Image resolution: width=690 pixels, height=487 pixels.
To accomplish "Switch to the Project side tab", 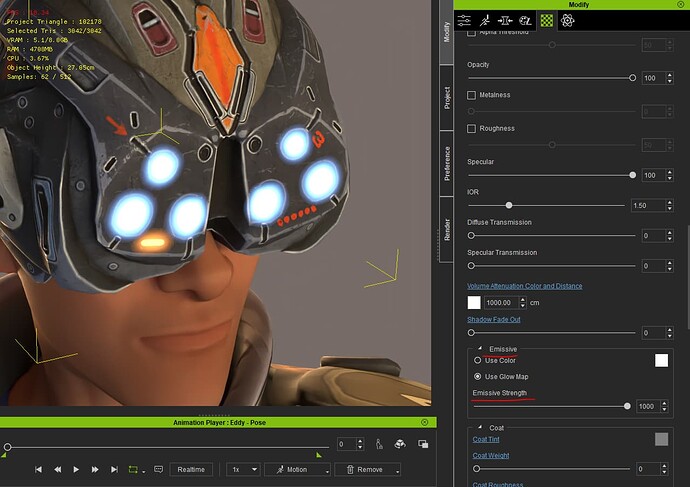I will pos(447,98).
